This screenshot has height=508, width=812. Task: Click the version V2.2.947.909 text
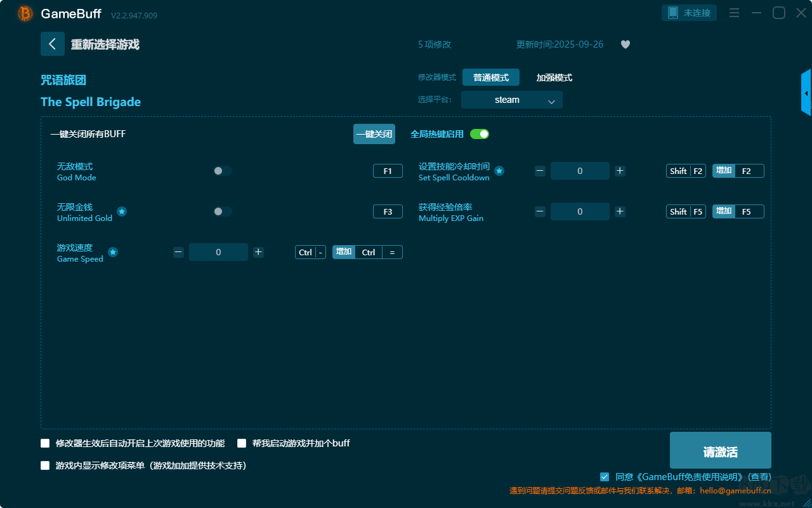pos(134,15)
